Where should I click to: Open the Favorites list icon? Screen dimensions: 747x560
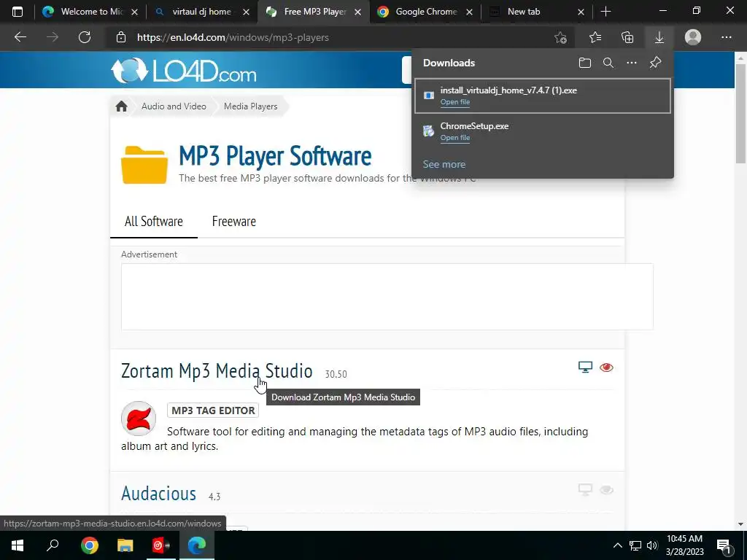pos(595,37)
